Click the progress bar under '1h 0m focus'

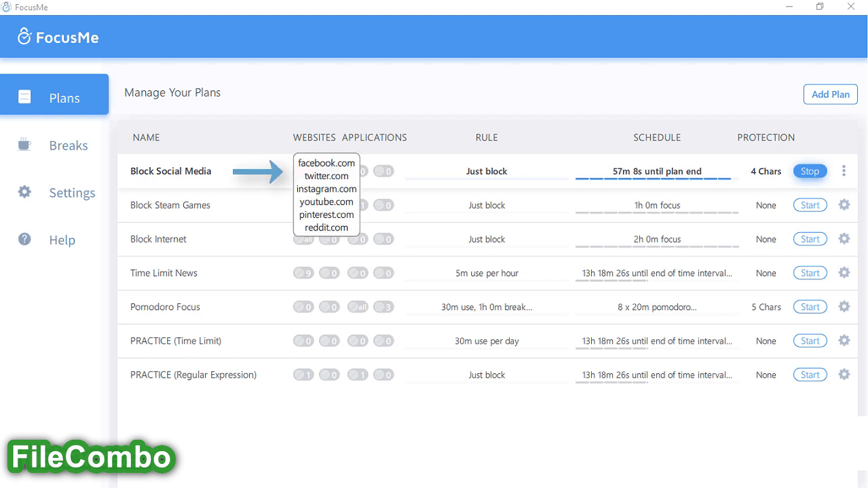pos(657,213)
